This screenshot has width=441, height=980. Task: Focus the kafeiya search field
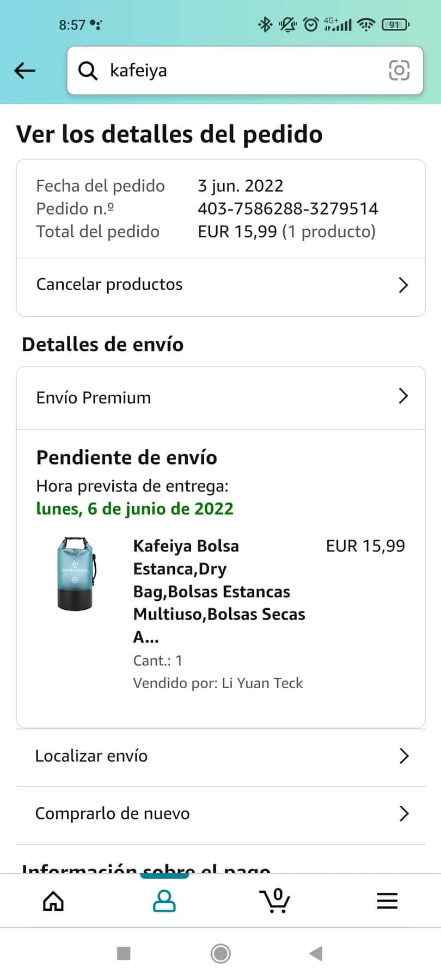click(245, 71)
